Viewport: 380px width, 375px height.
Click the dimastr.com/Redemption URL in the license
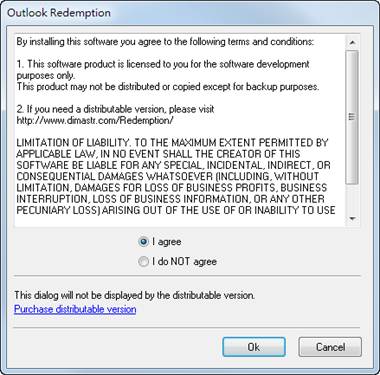[x=95, y=120]
